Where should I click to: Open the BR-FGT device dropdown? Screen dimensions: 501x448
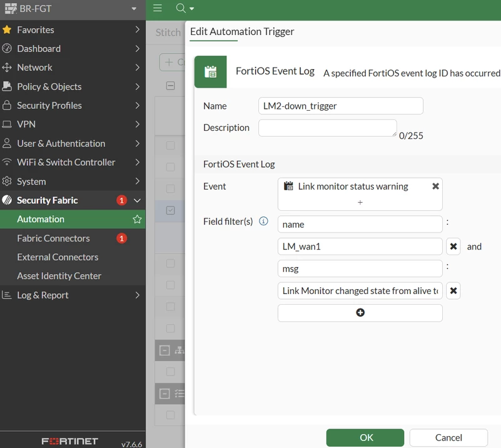(134, 9)
